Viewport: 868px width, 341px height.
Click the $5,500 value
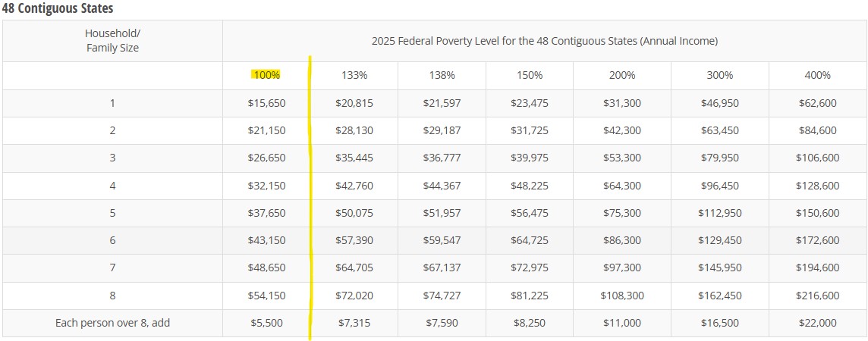click(x=266, y=323)
